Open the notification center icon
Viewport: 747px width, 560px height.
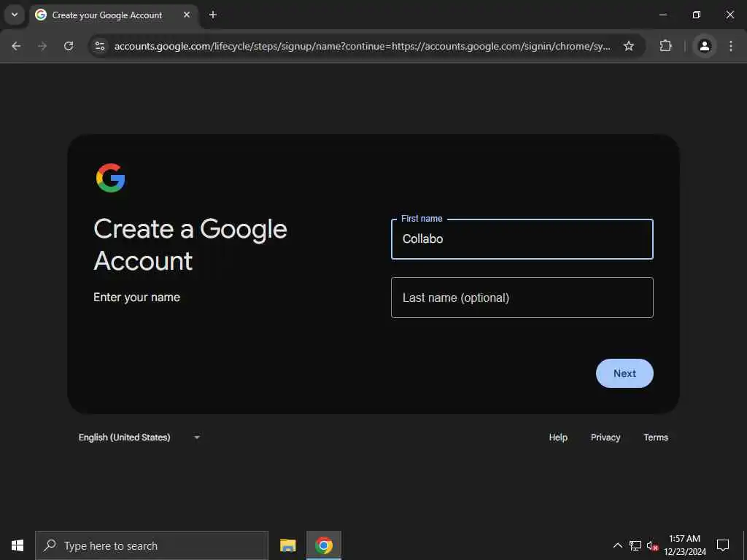[x=723, y=545]
